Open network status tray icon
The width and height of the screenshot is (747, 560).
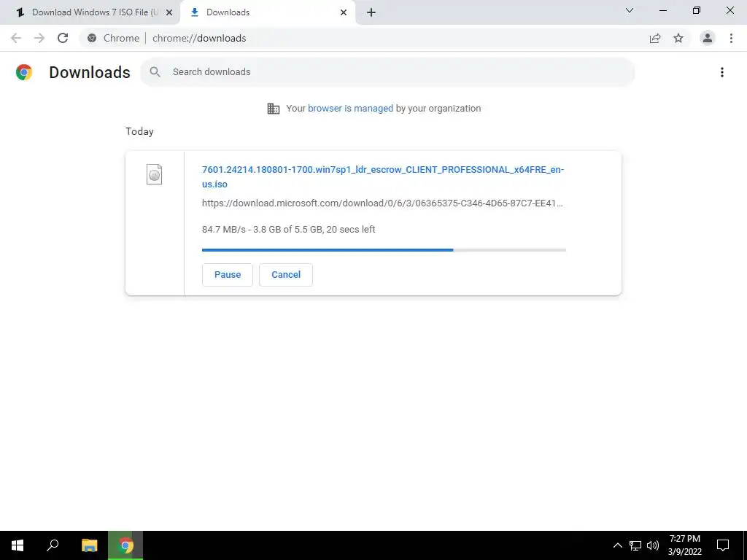(635, 545)
